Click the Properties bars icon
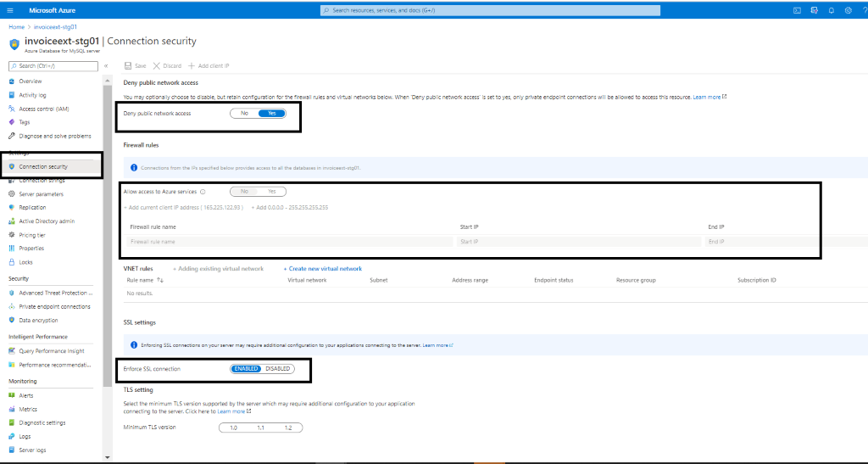Image resolution: width=868 pixels, height=464 pixels. [x=12, y=248]
